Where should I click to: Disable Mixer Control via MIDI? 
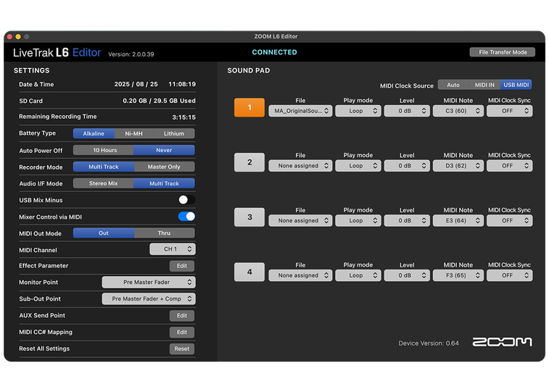[x=186, y=217]
